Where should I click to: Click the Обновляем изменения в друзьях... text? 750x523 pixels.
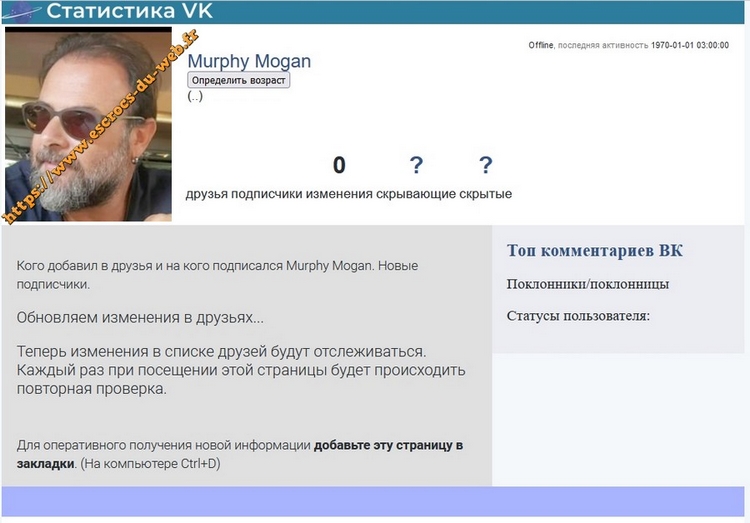140,318
